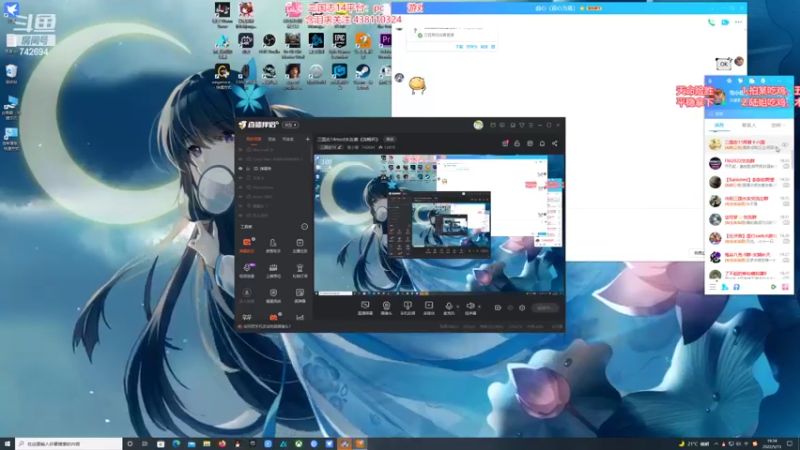Switch to the second scene tab
The width and height of the screenshot is (800, 450).
[272, 139]
